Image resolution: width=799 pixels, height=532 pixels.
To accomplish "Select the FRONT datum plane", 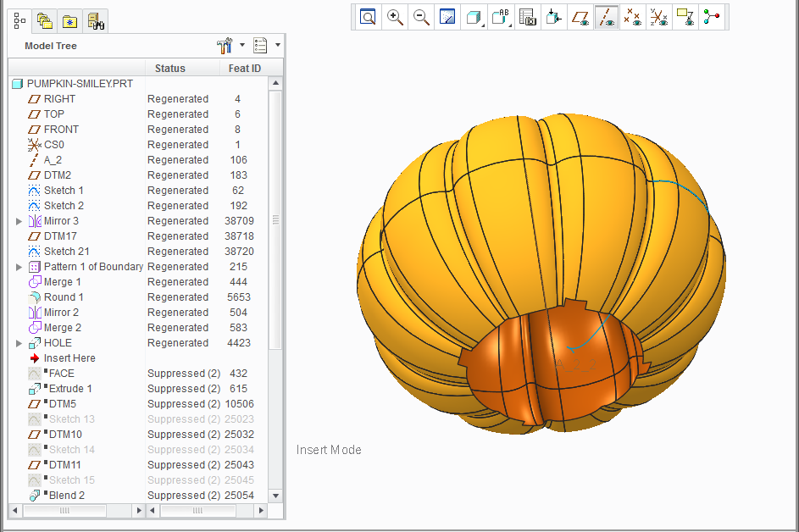I will coord(53,130).
